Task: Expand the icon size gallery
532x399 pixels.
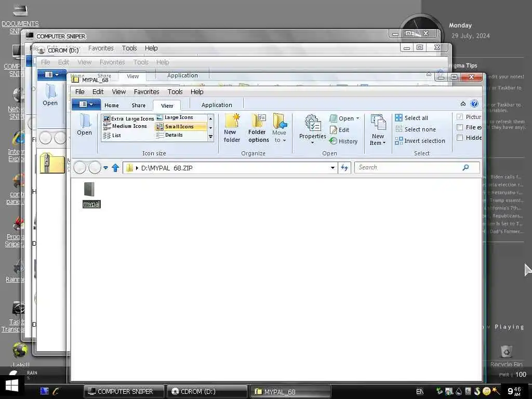Action: [211, 137]
